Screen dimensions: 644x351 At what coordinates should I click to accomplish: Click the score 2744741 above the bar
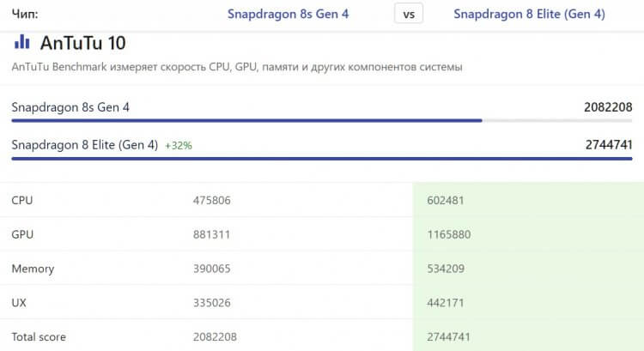(609, 145)
